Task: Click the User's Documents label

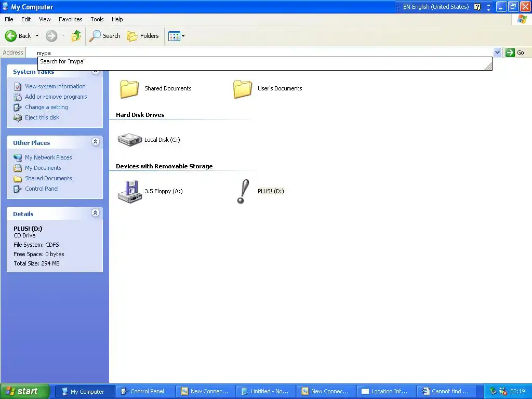Action: click(280, 88)
